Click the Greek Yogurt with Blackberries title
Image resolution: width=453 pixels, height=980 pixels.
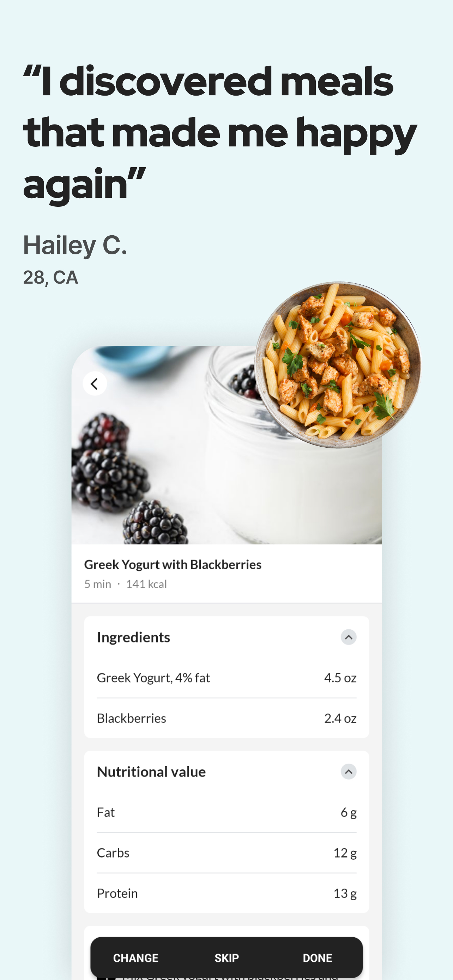pyautogui.click(x=173, y=564)
